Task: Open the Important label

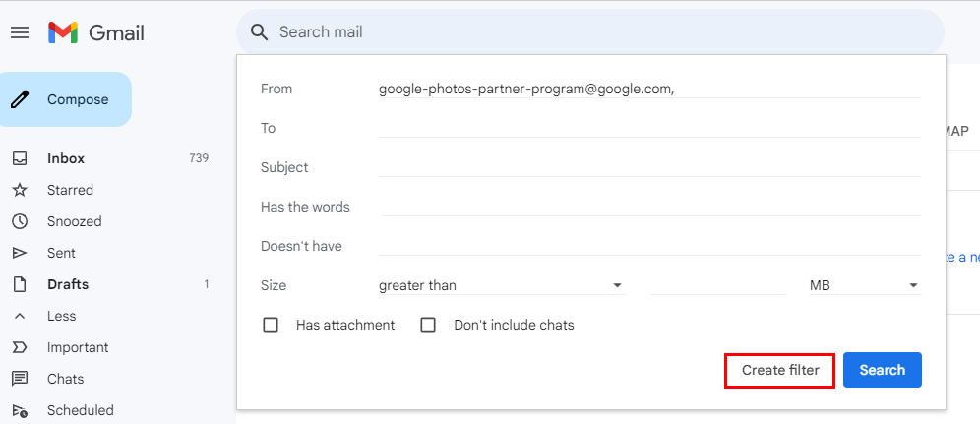Action: [78, 347]
